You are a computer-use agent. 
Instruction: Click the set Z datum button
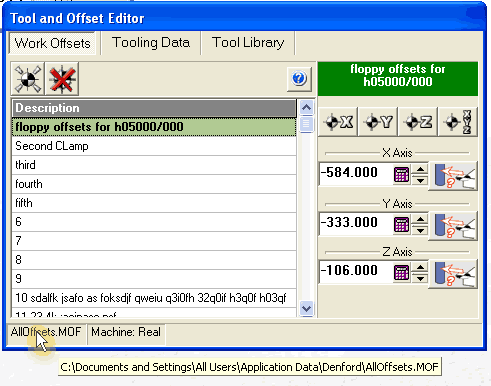click(x=418, y=122)
